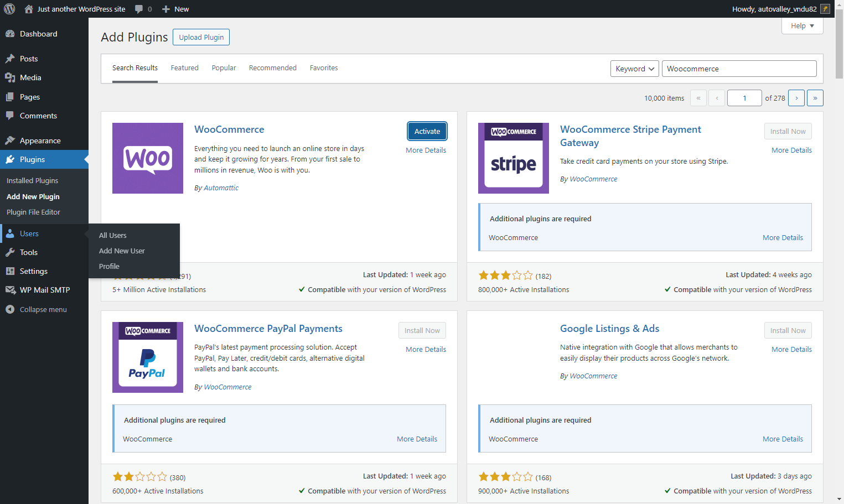Open the Automattic author link
Viewport: 844px width, 504px height.
[x=221, y=188]
